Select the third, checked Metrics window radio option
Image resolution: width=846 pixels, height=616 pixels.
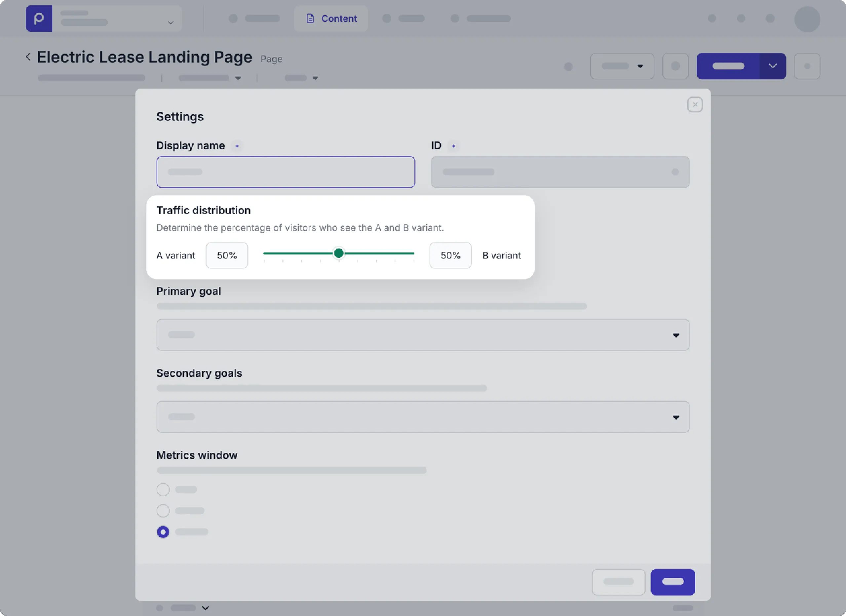[163, 532]
